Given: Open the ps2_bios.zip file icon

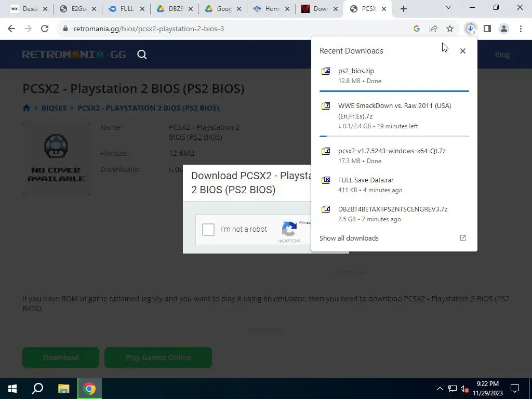Looking at the screenshot, I should click(326, 71).
